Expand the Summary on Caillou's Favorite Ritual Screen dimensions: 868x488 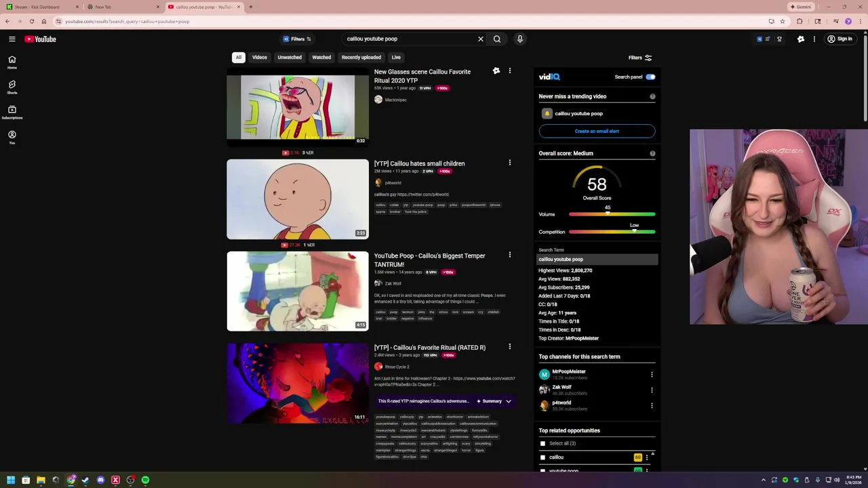tap(494, 401)
